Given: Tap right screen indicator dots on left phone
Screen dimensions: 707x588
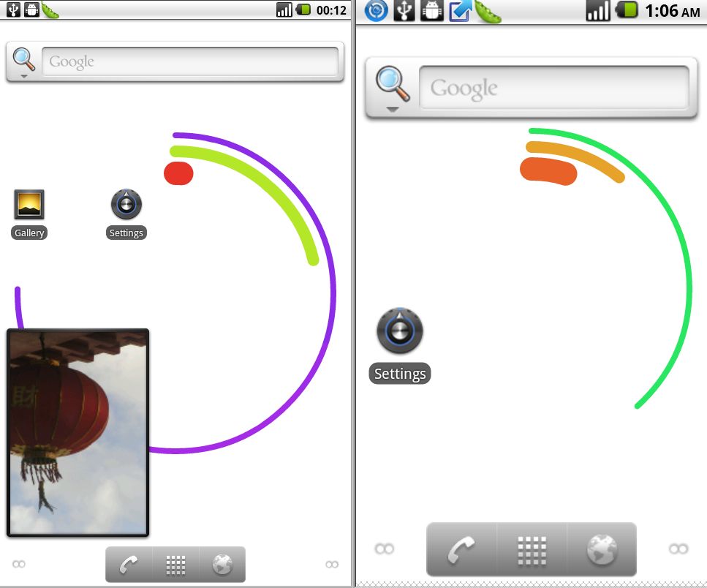Looking at the screenshot, I should pyautogui.click(x=332, y=564).
